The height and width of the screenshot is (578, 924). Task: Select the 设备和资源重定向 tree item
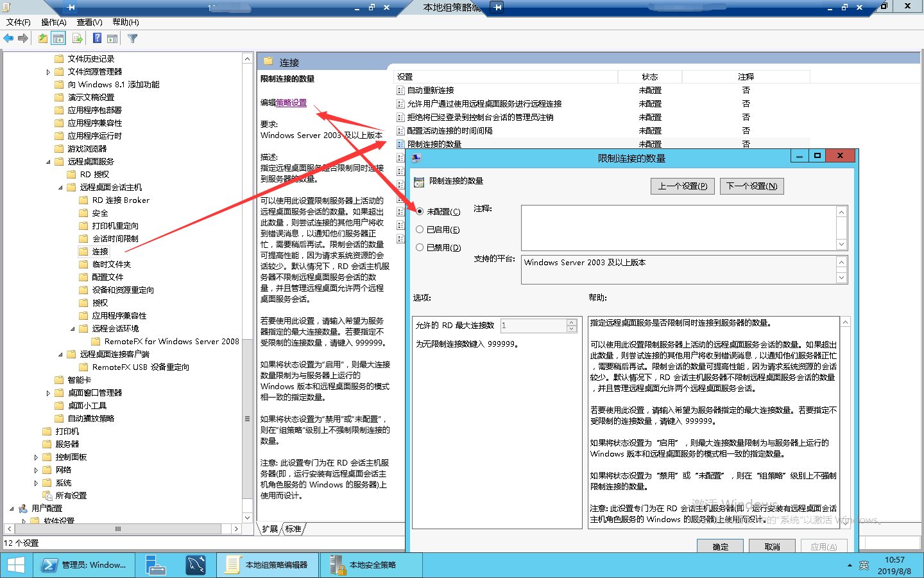pyautogui.click(x=123, y=290)
